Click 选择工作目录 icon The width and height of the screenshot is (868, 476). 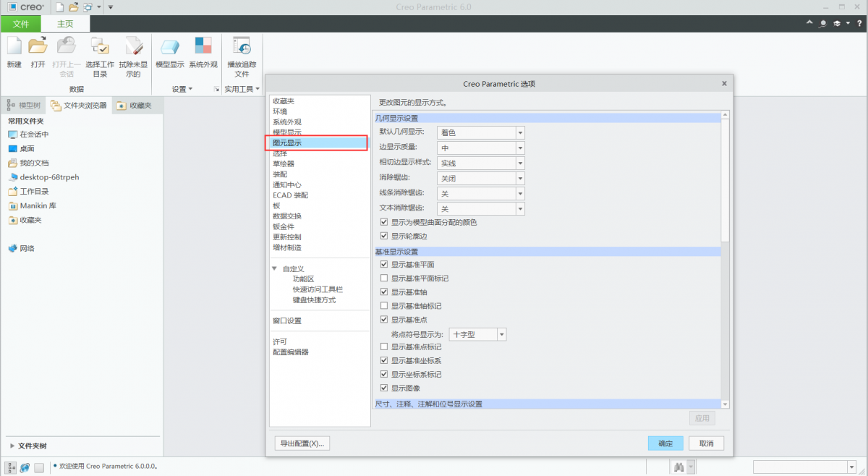point(99,46)
